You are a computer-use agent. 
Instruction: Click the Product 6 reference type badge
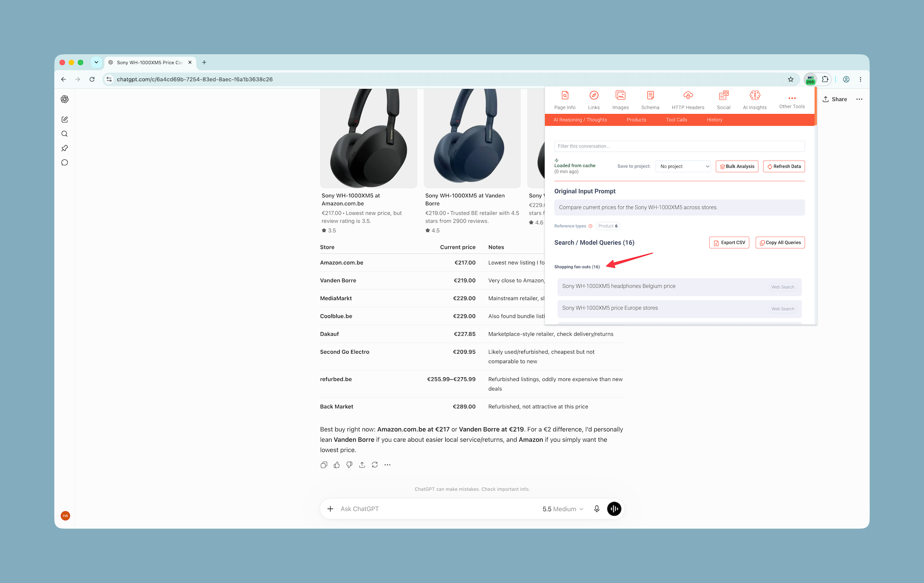tap(608, 226)
